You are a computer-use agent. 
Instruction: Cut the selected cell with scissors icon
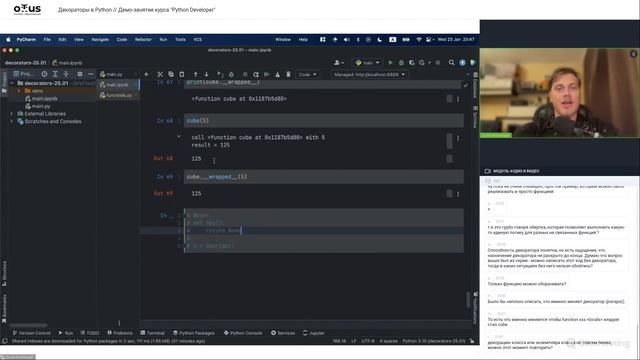[x=160, y=74]
